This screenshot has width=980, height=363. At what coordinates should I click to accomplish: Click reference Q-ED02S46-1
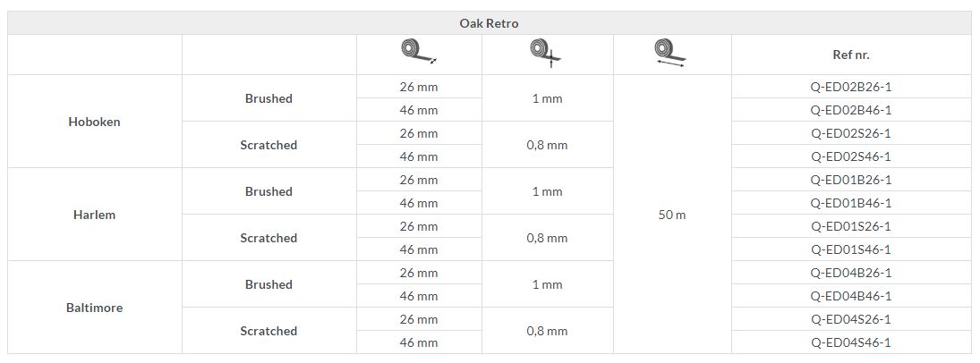(850, 156)
